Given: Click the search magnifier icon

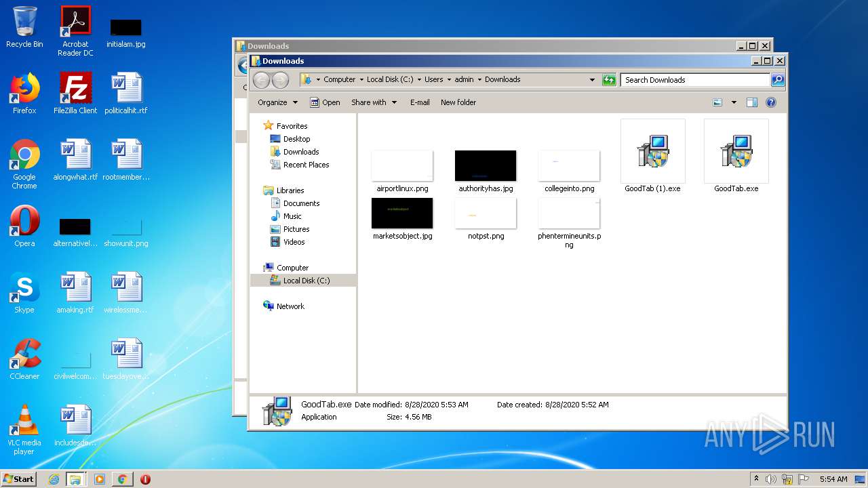Looking at the screenshot, I should (778, 80).
